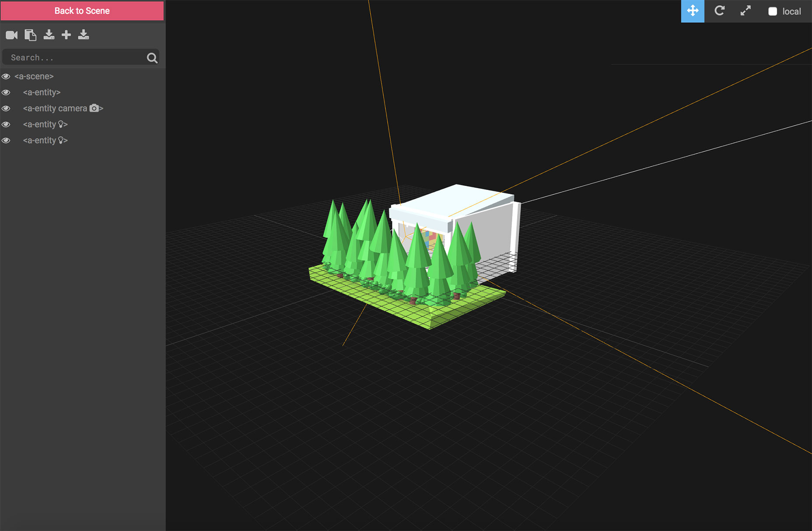
Task: Select the <a-entity camera> row
Action: [83, 109]
